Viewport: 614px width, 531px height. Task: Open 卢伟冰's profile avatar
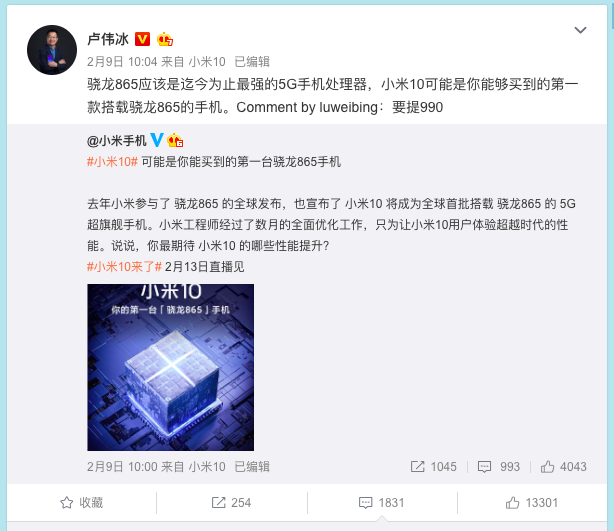coord(52,50)
